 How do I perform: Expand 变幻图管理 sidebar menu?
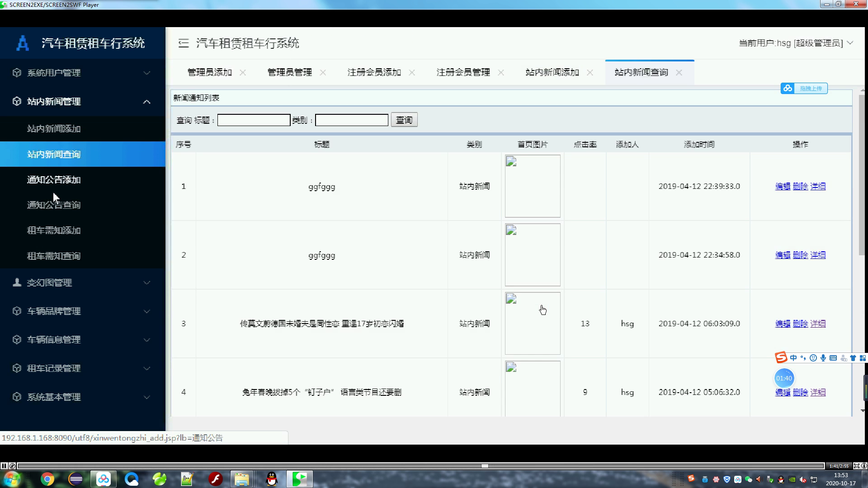pyautogui.click(x=83, y=282)
